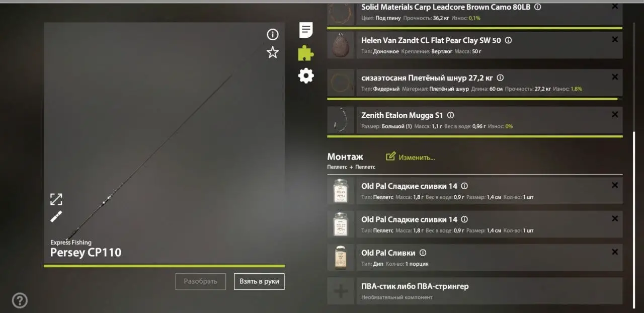Click the rod repair tool icon
This screenshot has height=313, width=644.
[56, 216]
